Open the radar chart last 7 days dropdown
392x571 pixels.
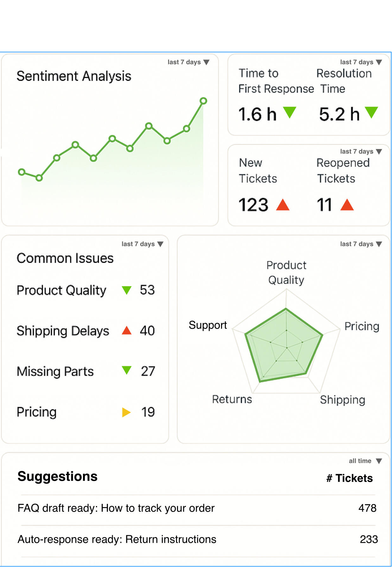coord(361,244)
